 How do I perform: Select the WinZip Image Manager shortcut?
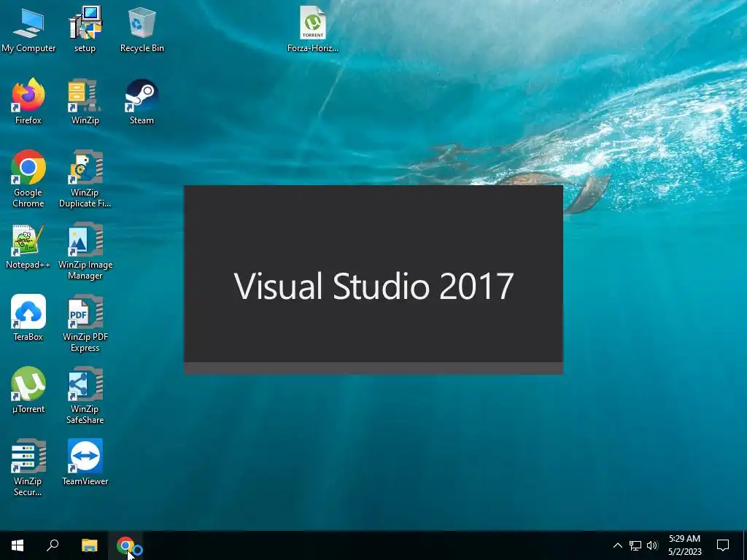pos(85,252)
